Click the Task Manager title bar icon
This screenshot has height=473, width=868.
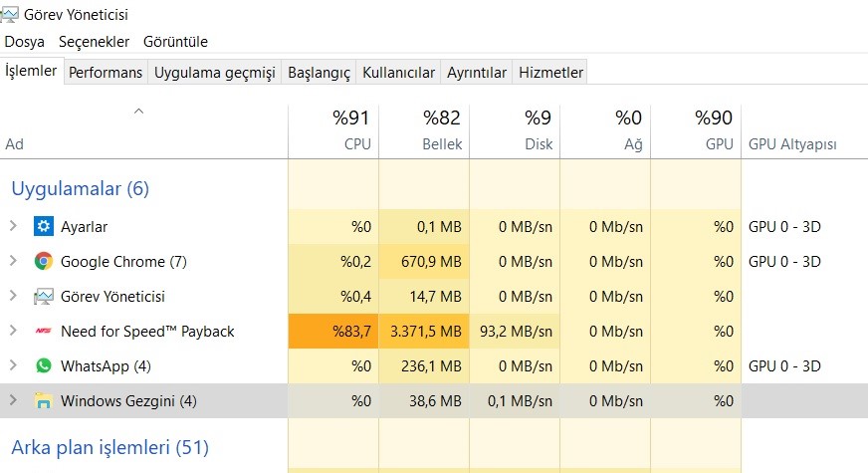click(9, 14)
